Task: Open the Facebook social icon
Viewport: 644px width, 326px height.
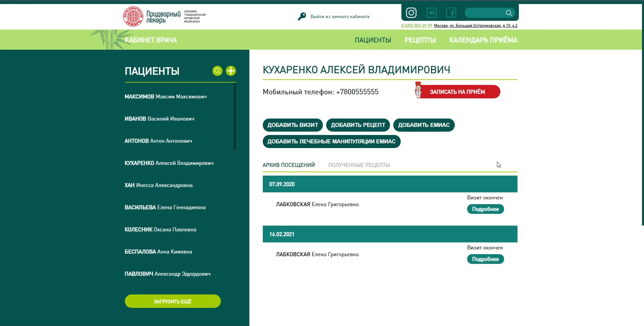Action: coord(451,13)
